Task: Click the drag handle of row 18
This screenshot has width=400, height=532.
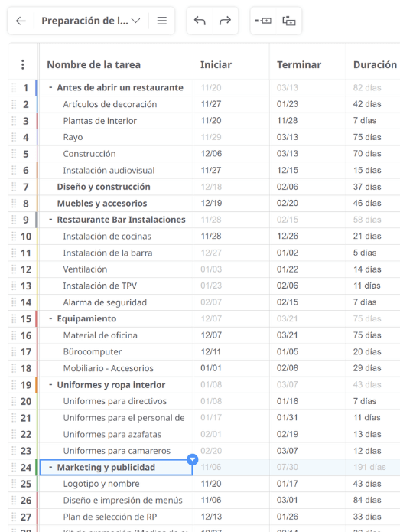Action: click(x=14, y=368)
